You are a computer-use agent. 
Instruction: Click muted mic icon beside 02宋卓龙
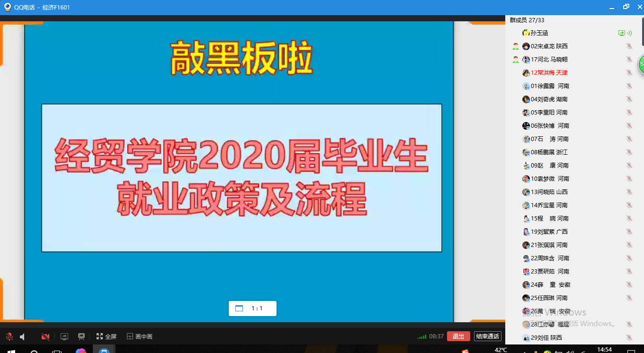pos(629,46)
